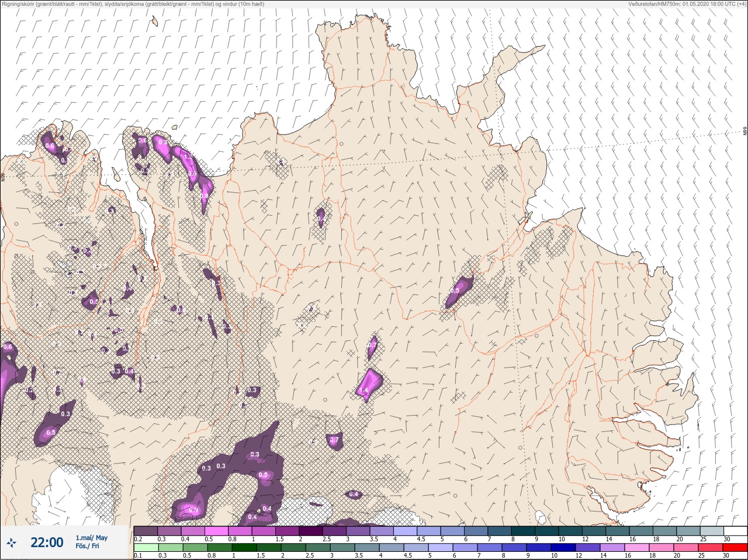Pick the white swatch ending the purple row
Screen dimensions: 748x560
pos(735,530)
